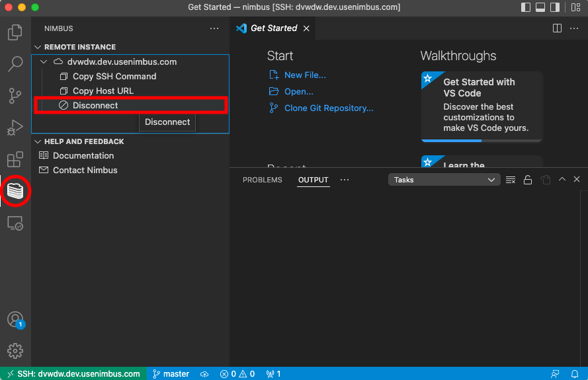This screenshot has height=380, width=588.
Task: Toggle primary side bar layout button
Action: pos(526,8)
